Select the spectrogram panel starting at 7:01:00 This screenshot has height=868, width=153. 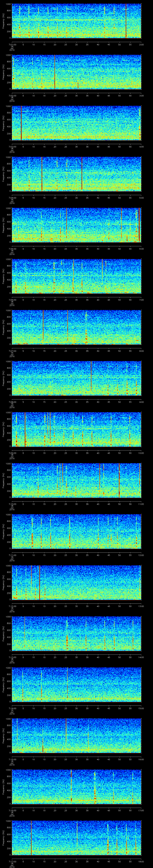coord(76,21)
